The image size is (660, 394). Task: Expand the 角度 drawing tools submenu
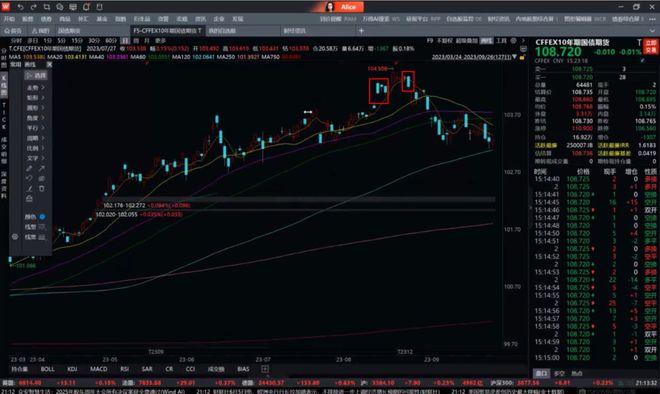35,118
